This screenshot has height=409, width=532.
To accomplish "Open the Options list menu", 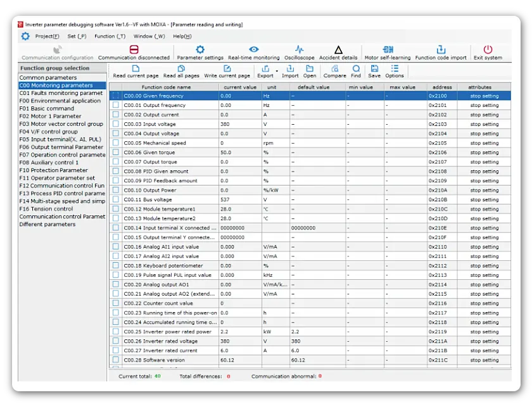I will 395,72.
